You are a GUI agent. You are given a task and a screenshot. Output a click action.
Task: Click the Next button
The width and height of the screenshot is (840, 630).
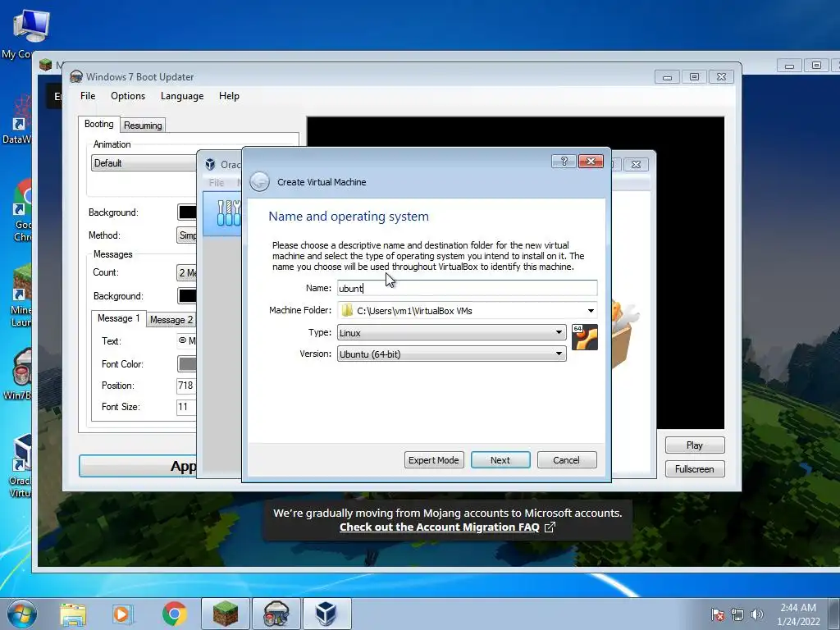point(500,460)
